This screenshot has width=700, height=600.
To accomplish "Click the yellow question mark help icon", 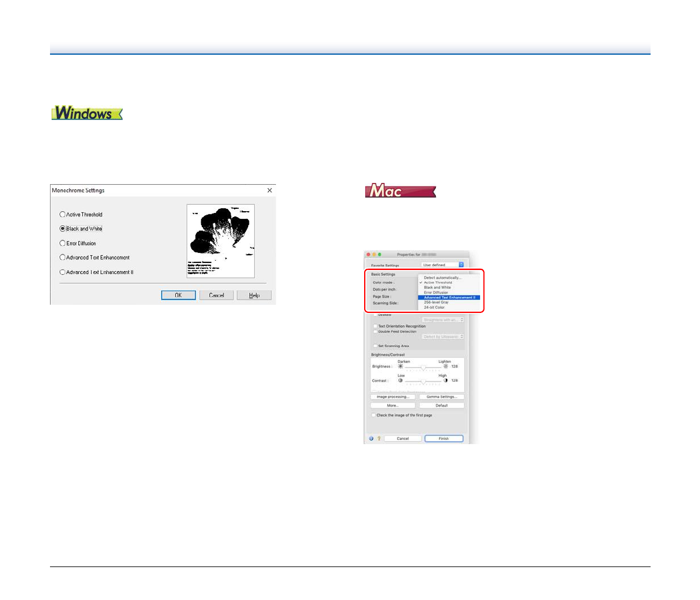I will [379, 438].
